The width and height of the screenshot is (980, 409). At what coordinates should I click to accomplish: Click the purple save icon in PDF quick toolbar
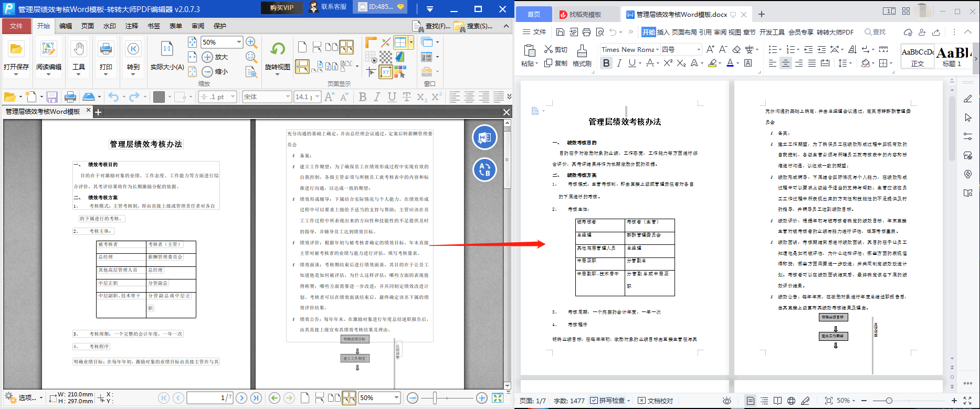[x=51, y=96]
